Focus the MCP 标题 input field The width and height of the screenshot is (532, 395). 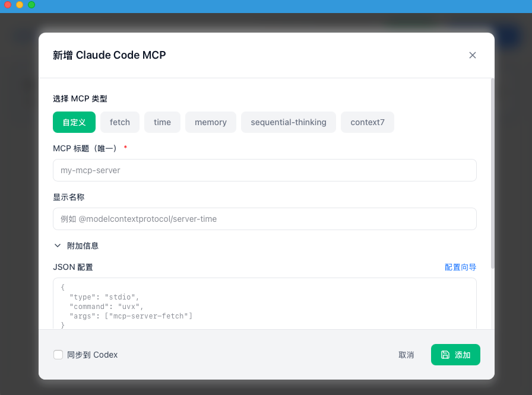[x=265, y=170]
